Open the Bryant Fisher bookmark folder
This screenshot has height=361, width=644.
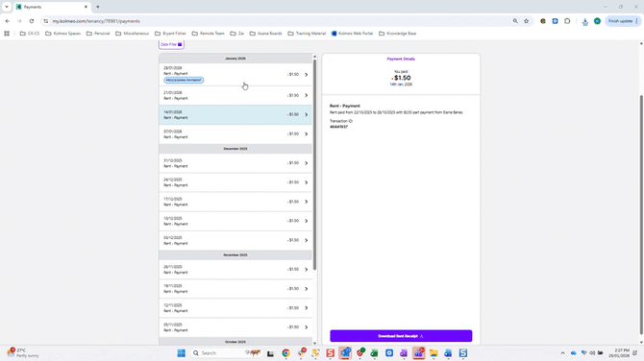tap(170, 34)
